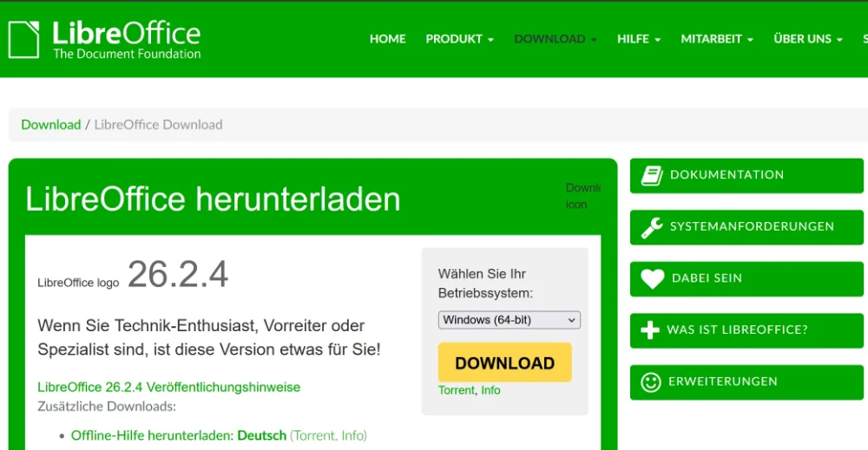Click the yellow DOWNLOAD button
The image size is (868, 450).
click(x=505, y=362)
